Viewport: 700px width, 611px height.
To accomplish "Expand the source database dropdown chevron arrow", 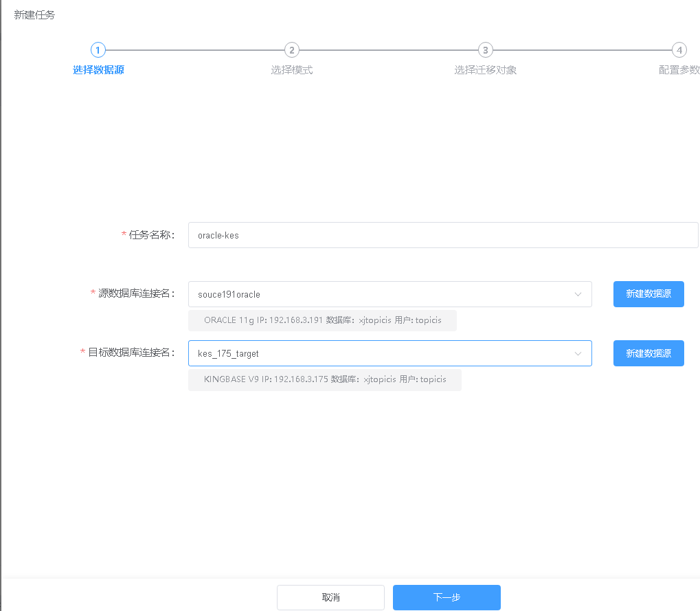I will click(x=578, y=294).
